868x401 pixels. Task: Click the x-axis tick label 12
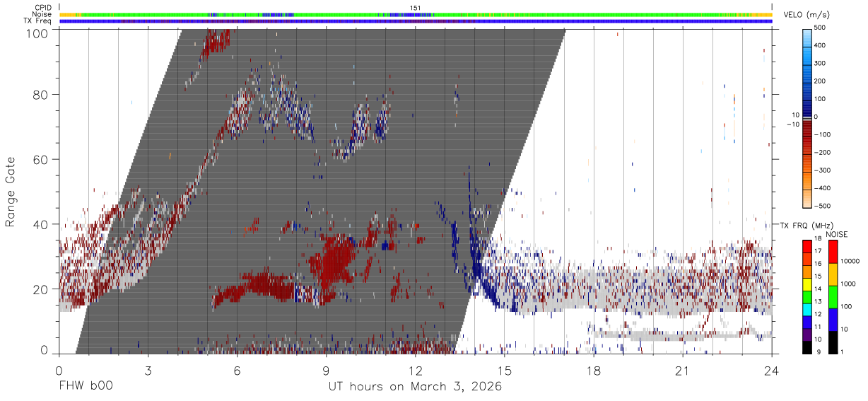[415, 370]
